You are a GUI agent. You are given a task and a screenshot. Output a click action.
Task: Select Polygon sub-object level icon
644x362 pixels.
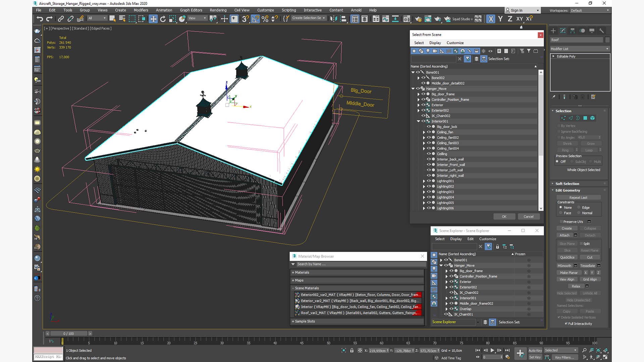coord(585,118)
